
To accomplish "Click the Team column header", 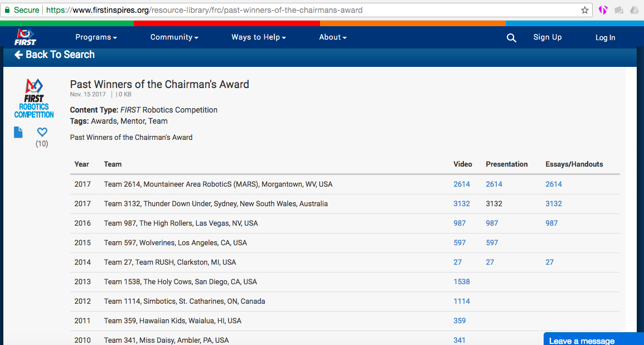I will pyautogui.click(x=113, y=164).
